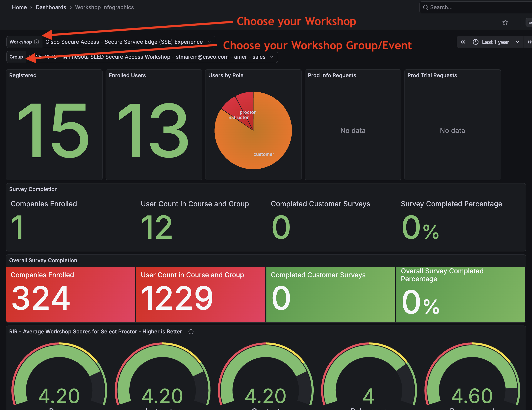Open the Group dropdown selector
Viewport: 532px width, 410px height.
click(x=151, y=57)
